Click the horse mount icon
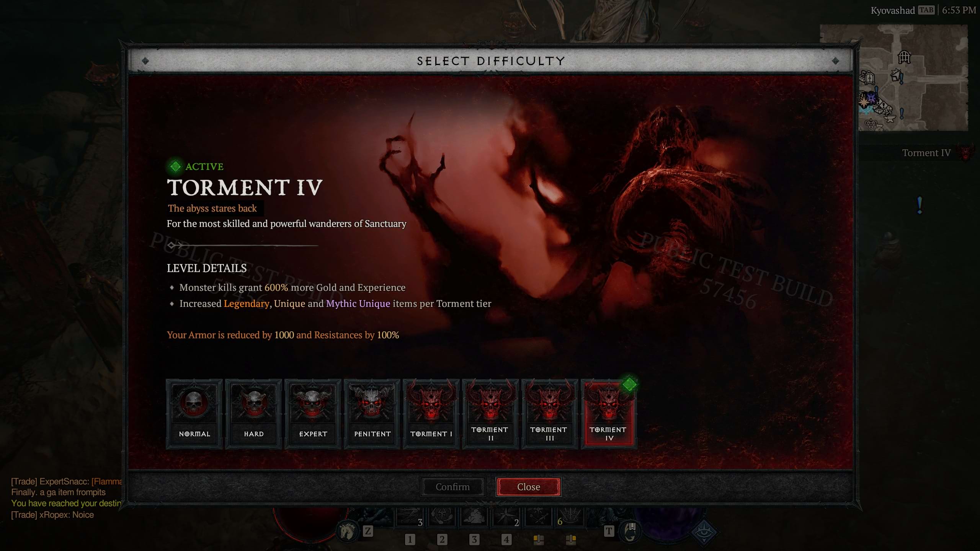The image size is (980, 551). [x=347, y=531]
